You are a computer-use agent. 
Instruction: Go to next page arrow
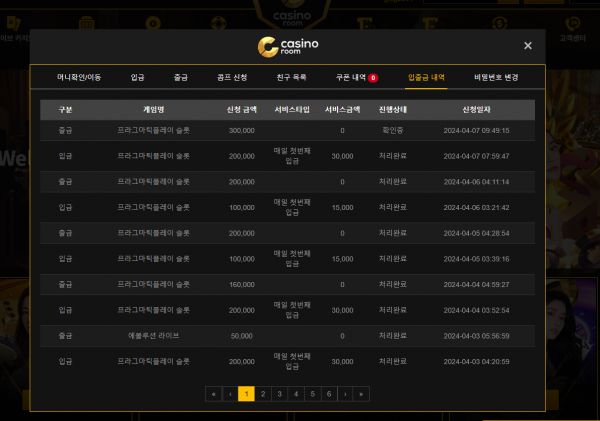coord(345,394)
